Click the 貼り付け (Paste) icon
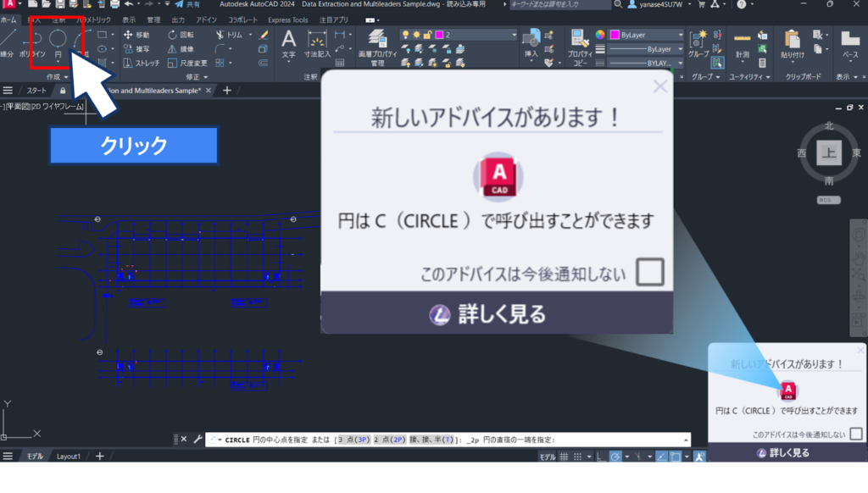 [x=793, y=43]
